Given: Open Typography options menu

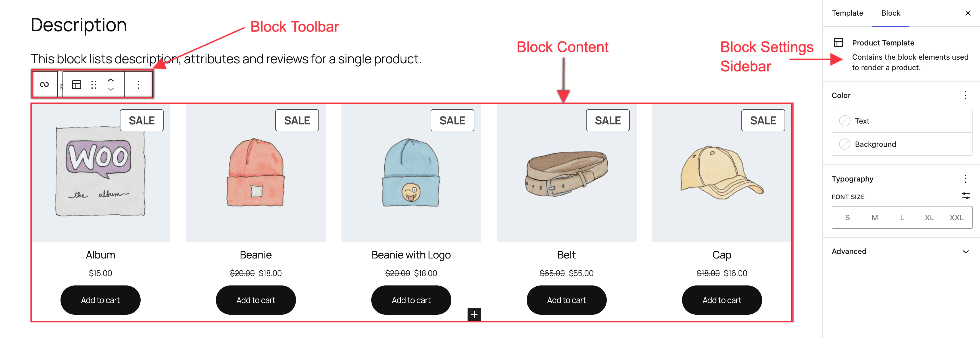Looking at the screenshot, I should (965, 179).
